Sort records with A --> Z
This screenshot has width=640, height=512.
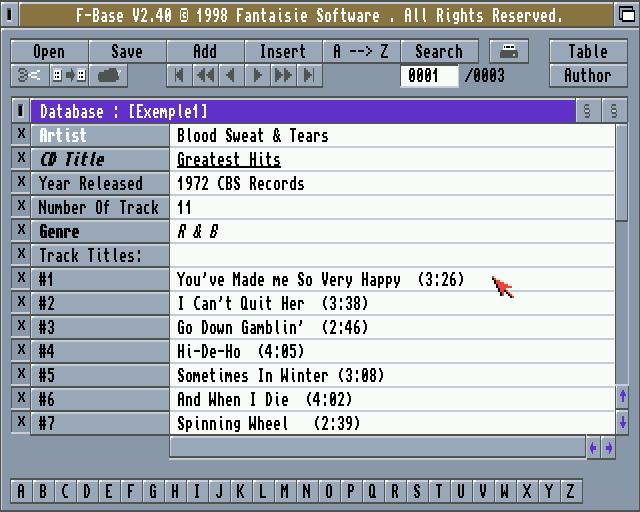(x=361, y=51)
